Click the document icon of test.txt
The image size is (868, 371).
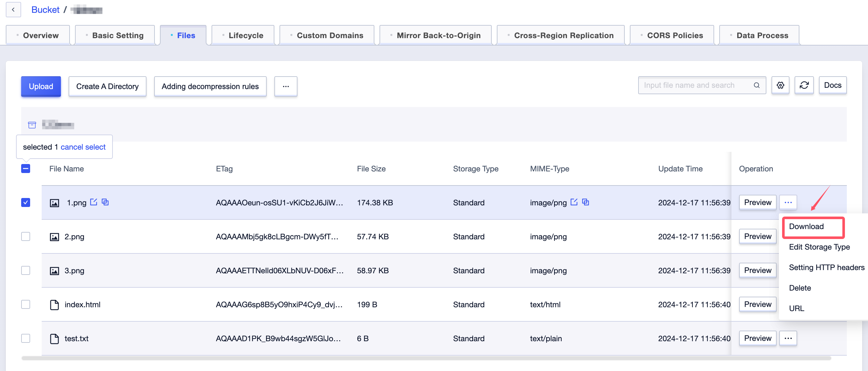tap(54, 339)
